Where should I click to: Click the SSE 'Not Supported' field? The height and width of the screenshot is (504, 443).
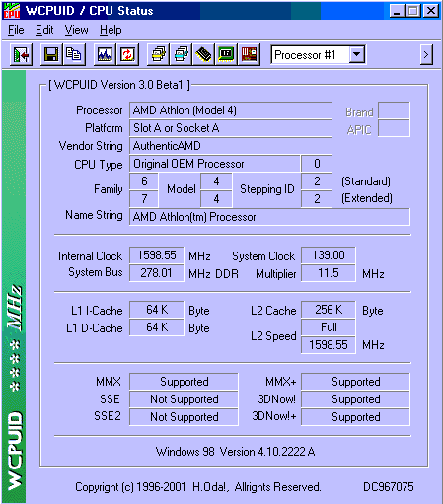[184, 399]
